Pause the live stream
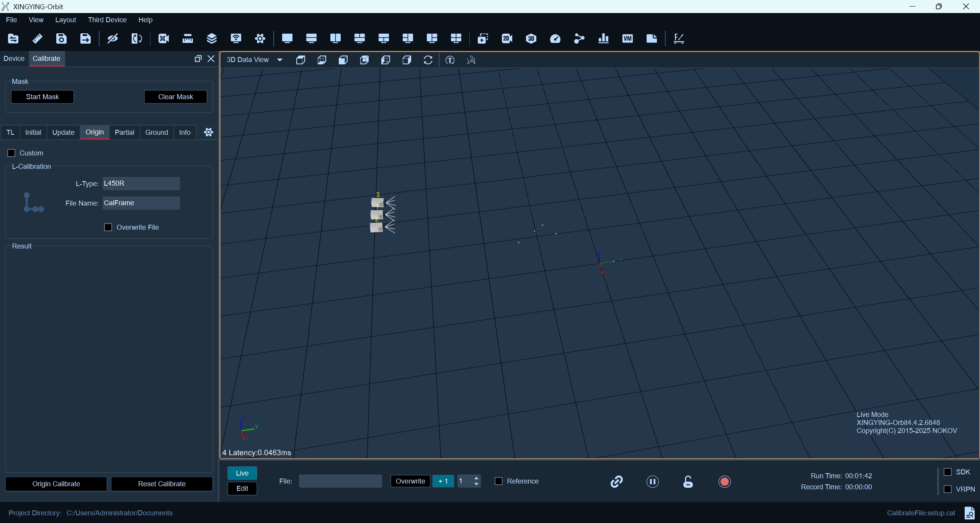Image resolution: width=980 pixels, height=523 pixels. (653, 481)
